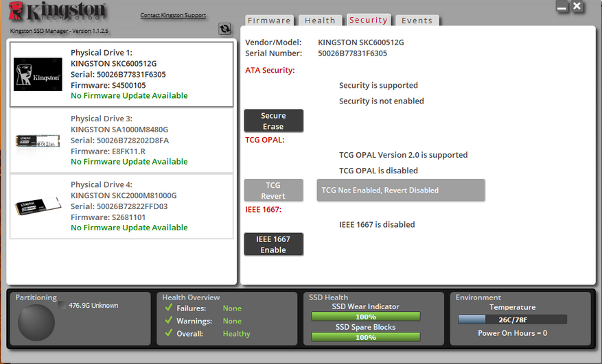Click Drive 3's No Firmware Update Available
Screen dimensions: 602x364
click(129, 162)
